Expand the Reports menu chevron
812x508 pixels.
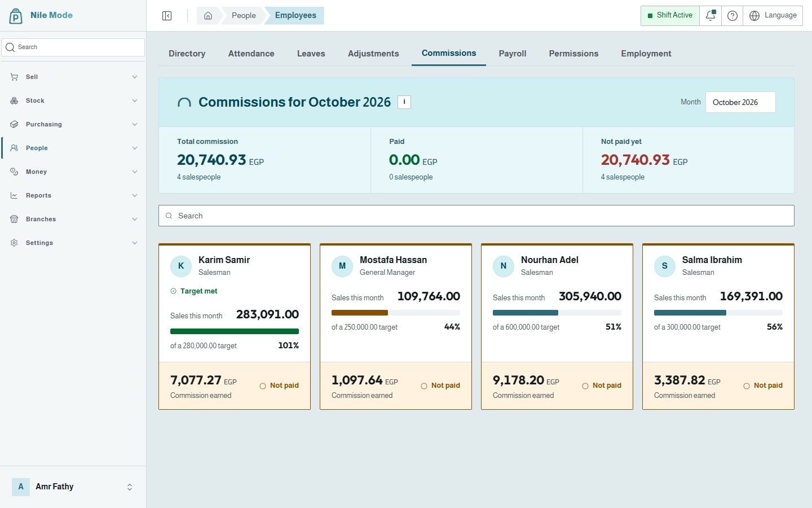pos(135,195)
